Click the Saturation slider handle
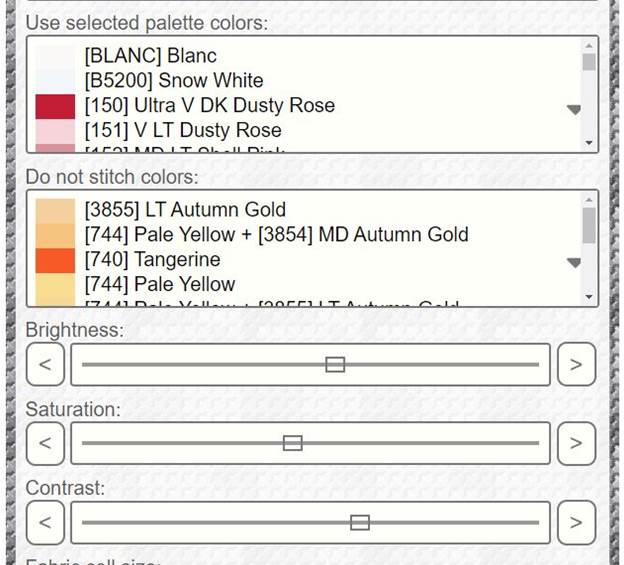 292,443
